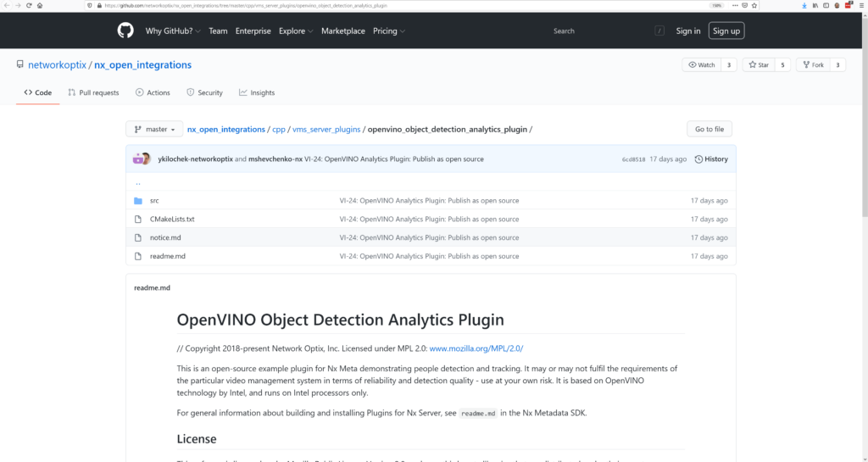Open Team in top navigation
This screenshot has height=462, width=868.
[218, 31]
